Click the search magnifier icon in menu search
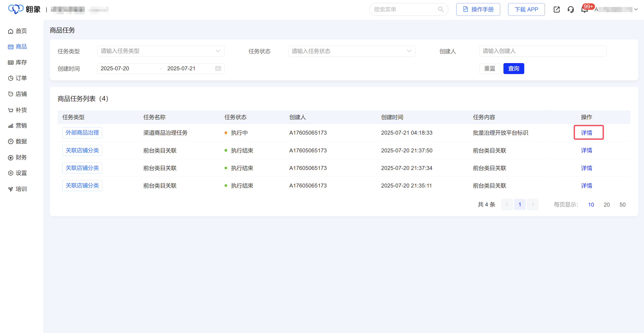 [x=441, y=9]
